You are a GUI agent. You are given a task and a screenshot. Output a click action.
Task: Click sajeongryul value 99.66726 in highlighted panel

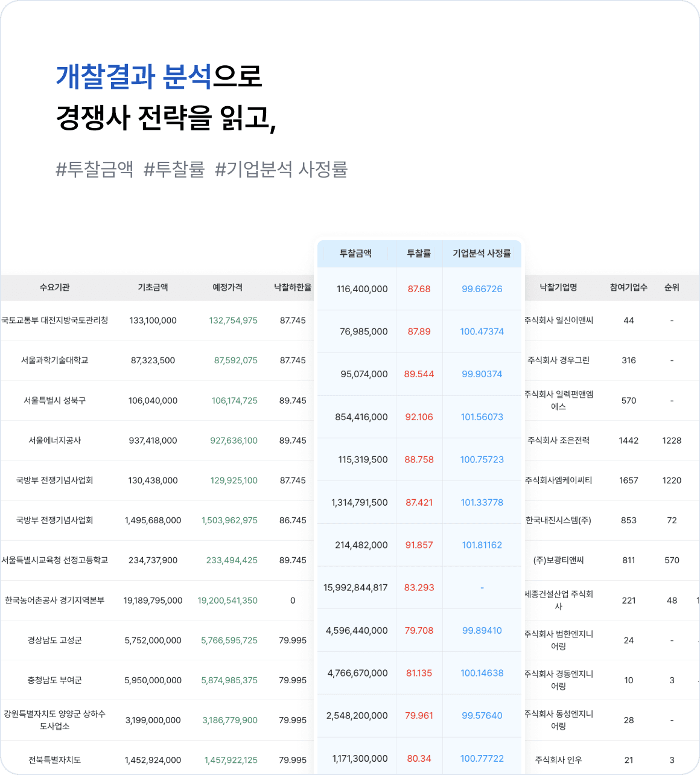482,289
